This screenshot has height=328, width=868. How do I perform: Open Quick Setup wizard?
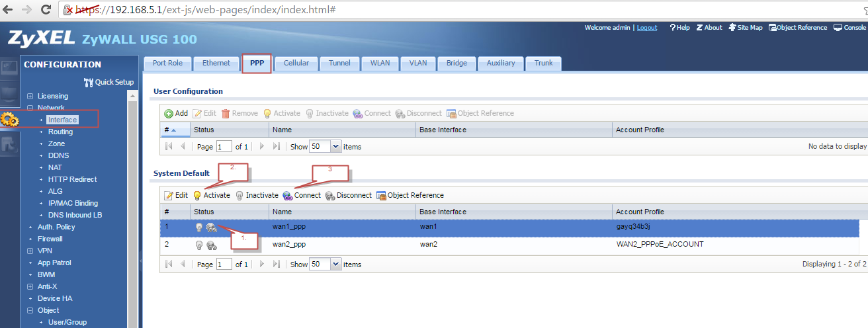coord(109,82)
